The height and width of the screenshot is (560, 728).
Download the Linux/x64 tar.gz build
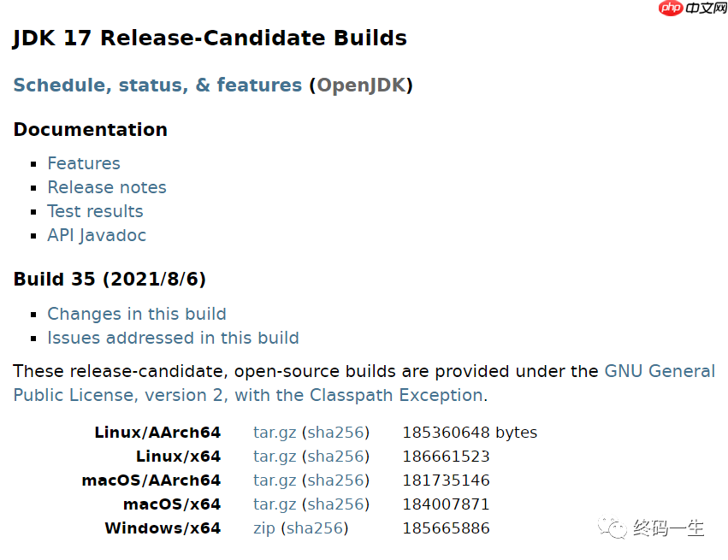tap(275, 457)
